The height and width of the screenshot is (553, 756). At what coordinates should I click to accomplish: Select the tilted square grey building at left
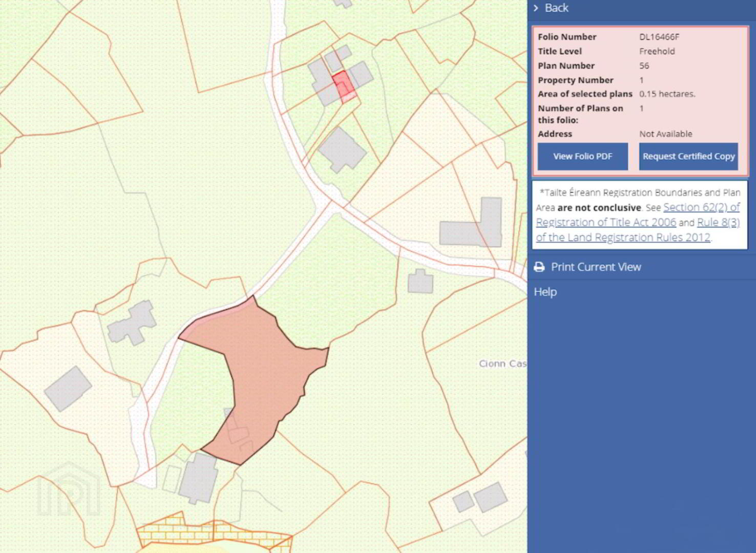click(x=68, y=389)
